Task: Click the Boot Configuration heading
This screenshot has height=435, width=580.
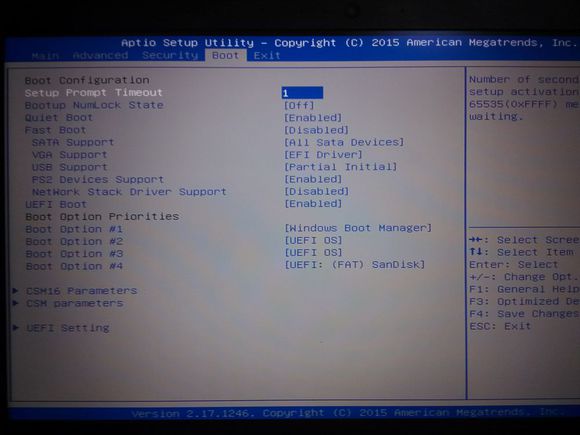Action: point(87,80)
